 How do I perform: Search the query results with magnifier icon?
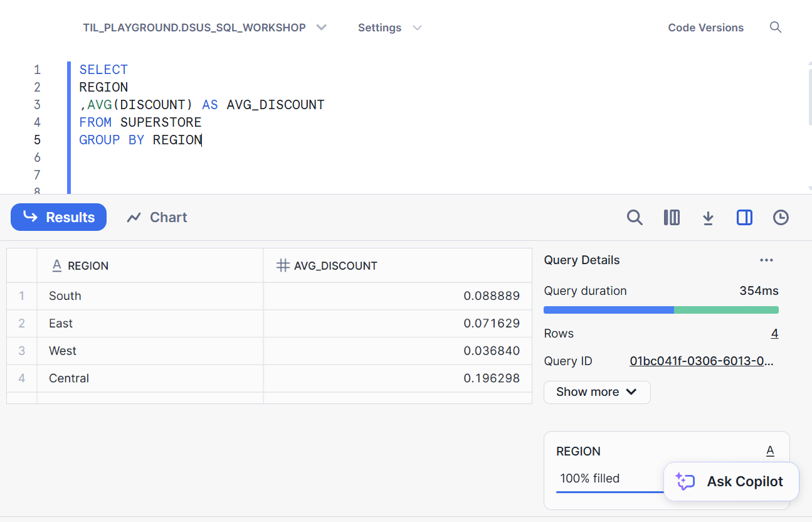[635, 218]
